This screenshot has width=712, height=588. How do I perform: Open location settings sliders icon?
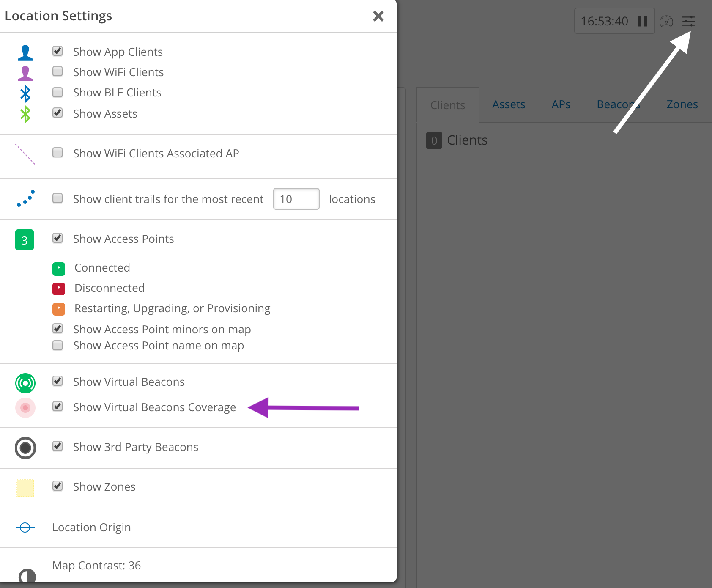688,21
